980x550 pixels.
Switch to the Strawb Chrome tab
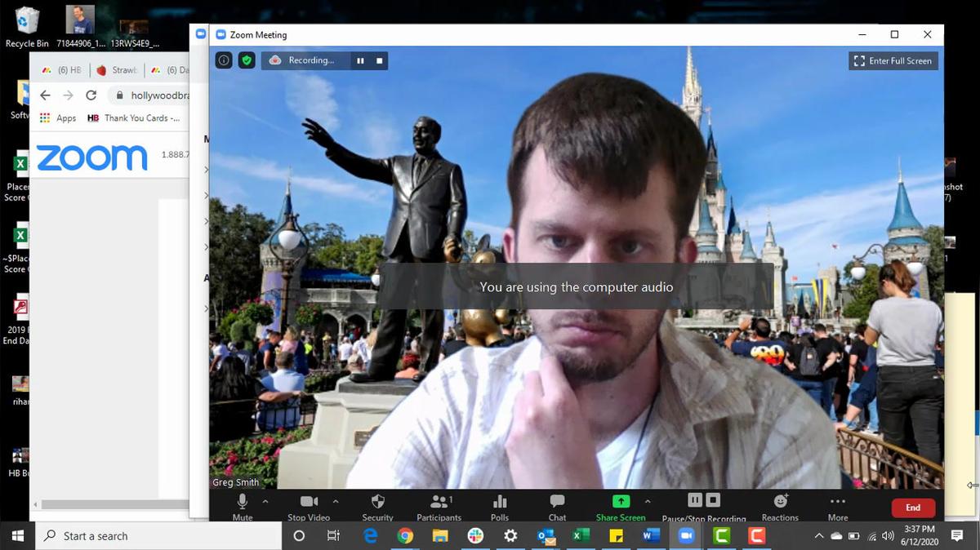[x=116, y=70]
